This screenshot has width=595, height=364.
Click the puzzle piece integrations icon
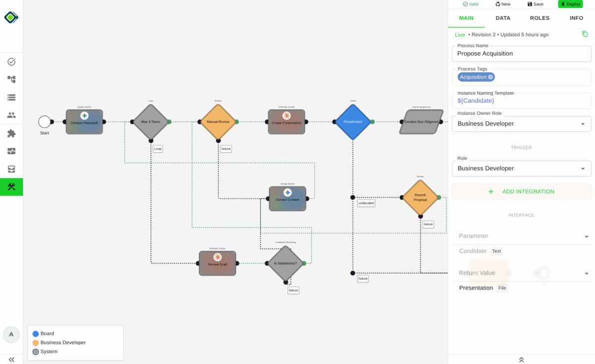(x=11, y=133)
